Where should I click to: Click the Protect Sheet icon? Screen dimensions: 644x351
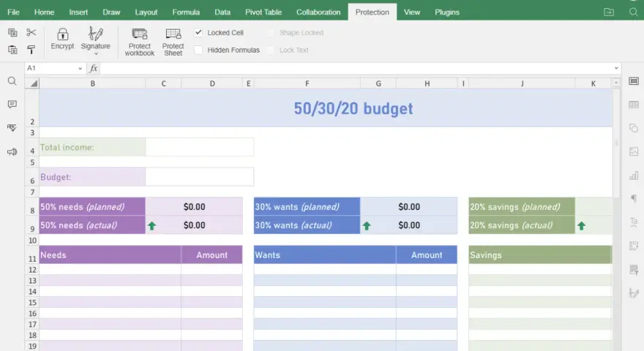(x=173, y=34)
